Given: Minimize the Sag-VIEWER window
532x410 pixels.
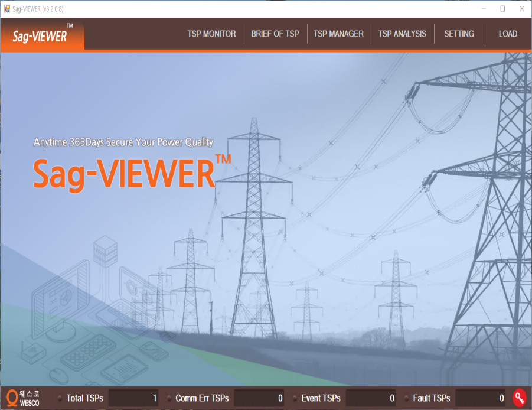Looking at the screenshot, I should tap(484, 9).
